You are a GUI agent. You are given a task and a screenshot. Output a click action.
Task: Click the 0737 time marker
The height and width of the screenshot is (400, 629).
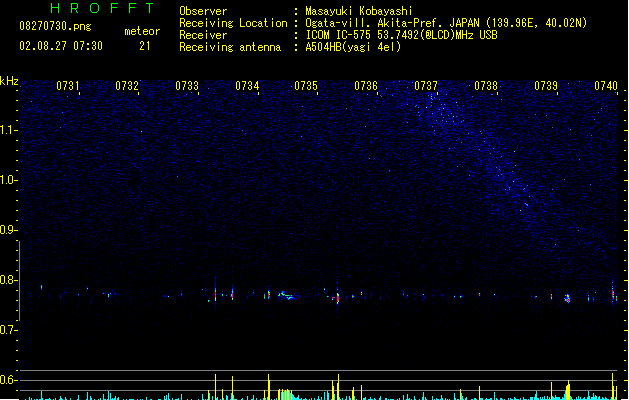pos(426,86)
